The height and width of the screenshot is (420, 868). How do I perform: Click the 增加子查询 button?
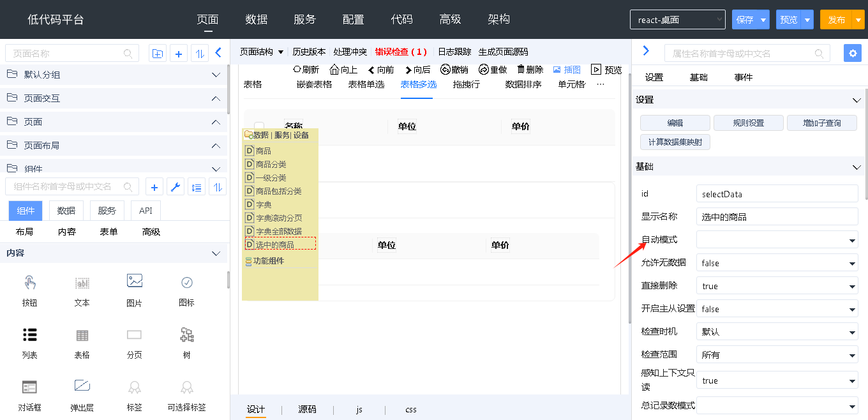click(x=822, y=123)
